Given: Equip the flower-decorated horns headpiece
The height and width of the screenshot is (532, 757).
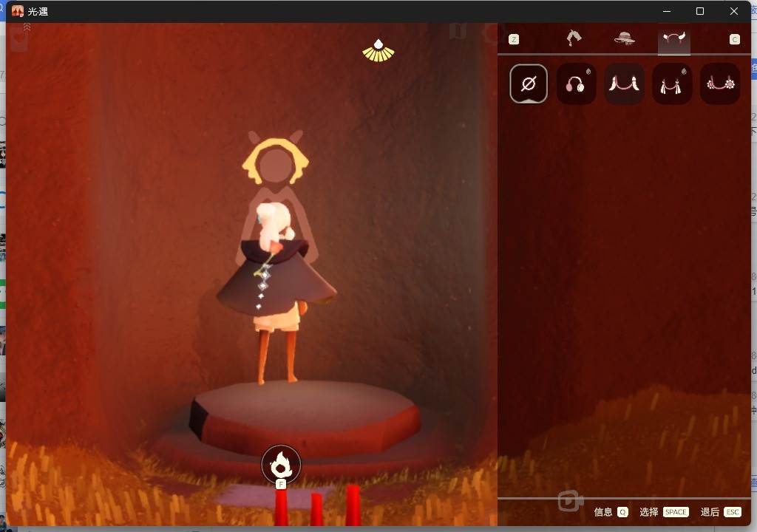Looking at the screenshot, I should point(720,83).
